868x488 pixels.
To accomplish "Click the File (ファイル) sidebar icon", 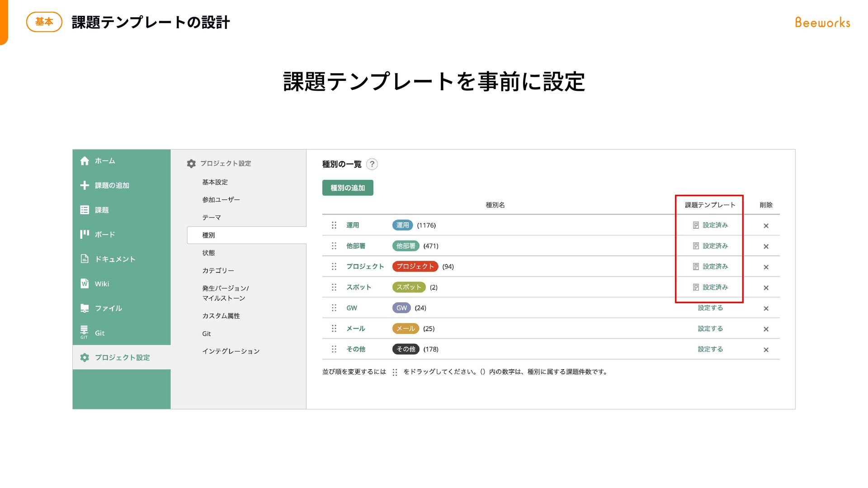I will pos(85,308).
